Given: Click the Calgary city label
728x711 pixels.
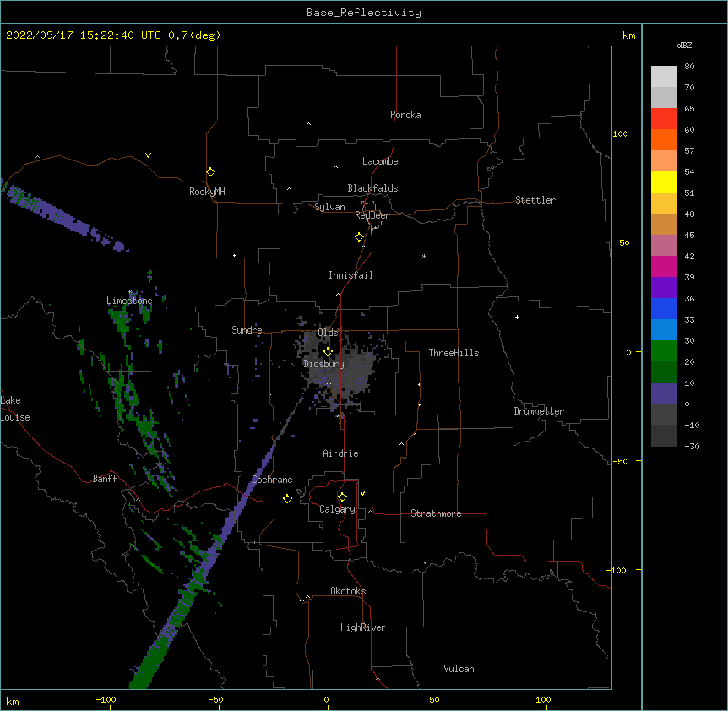Looking at the screenshot, I should point(337,509).
